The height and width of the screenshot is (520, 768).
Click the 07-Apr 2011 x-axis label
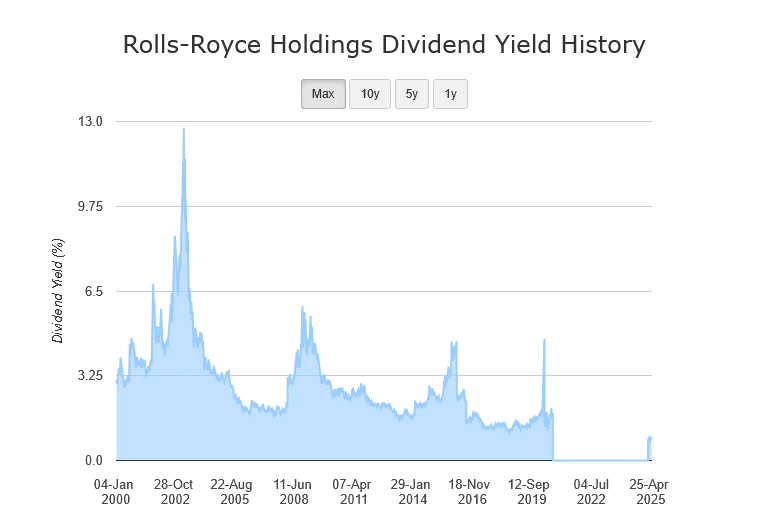pyautogui.click(x=353, y=491)
